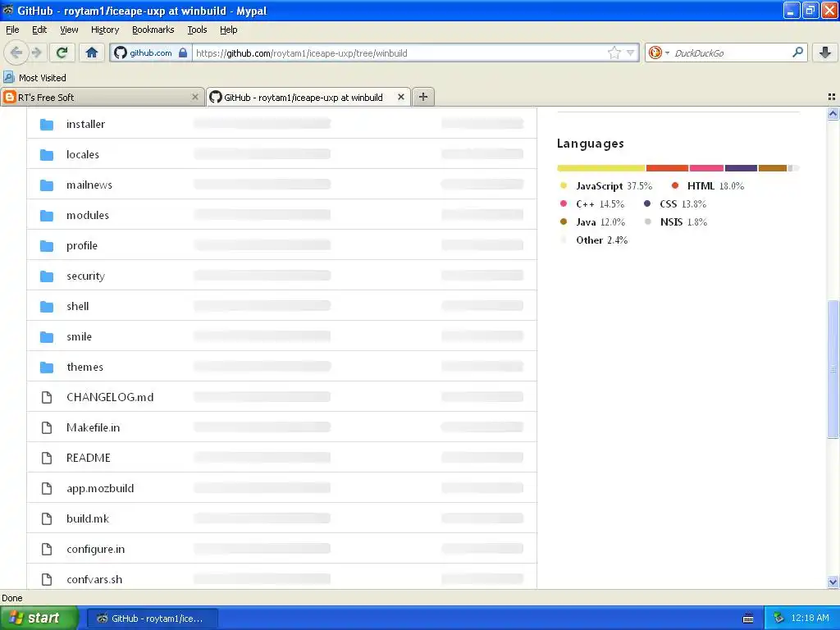Viewport: 840px width, 630px height.
Task: Open the Downloads arrow button
Action: 825,52
